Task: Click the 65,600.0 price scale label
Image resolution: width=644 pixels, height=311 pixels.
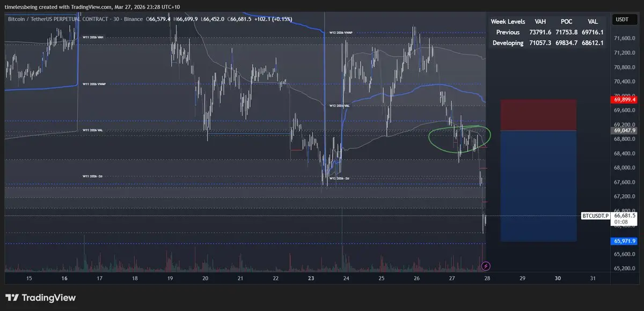Action: click(x=625, y=254)
